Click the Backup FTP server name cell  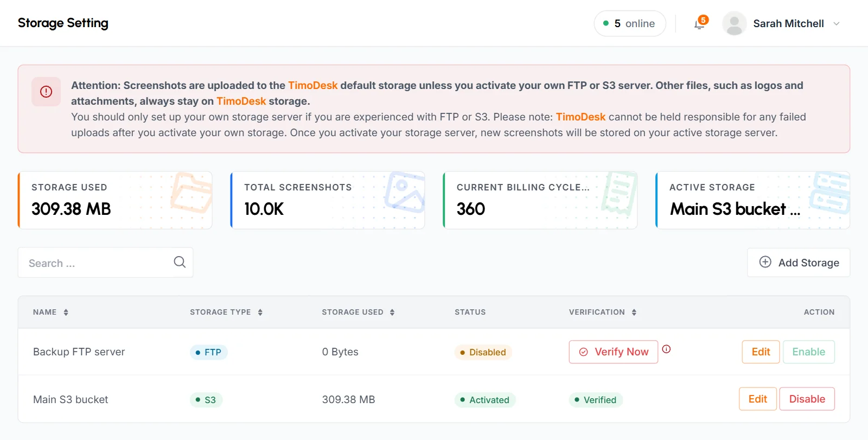pyautogui.click(x=79, y=352)
